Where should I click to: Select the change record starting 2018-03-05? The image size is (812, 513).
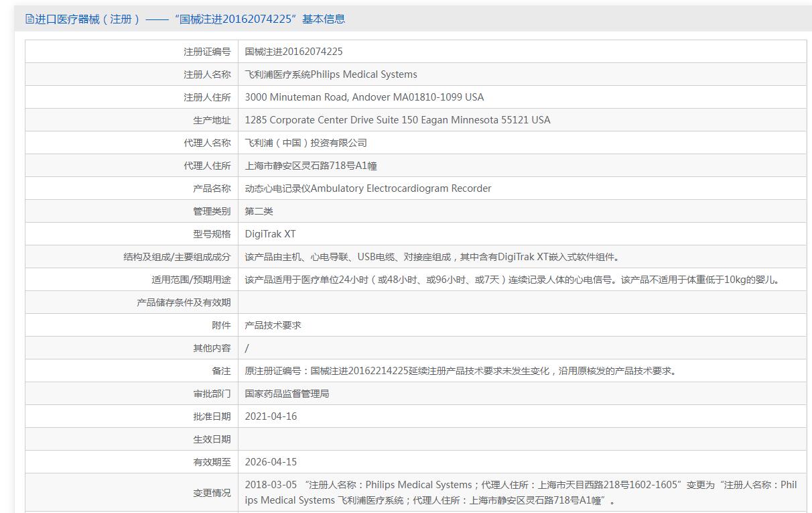tap(521, 493)
